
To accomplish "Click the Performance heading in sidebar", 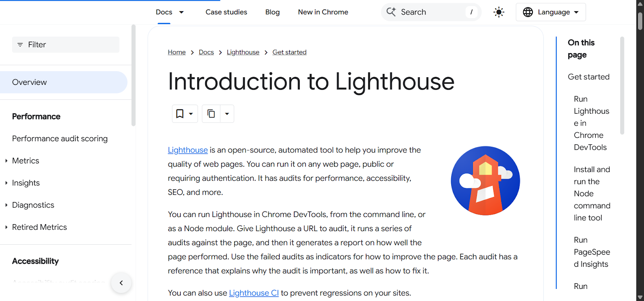I will click(x=36, y=116).
